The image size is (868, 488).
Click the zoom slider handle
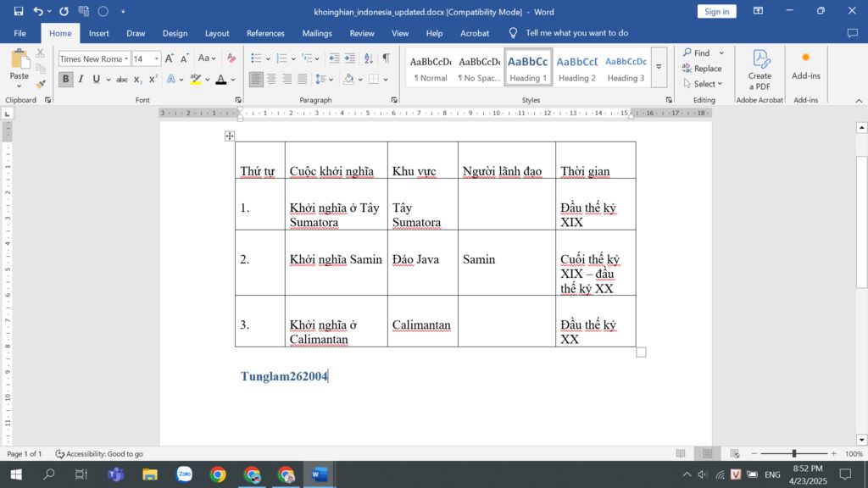(793, 454)
